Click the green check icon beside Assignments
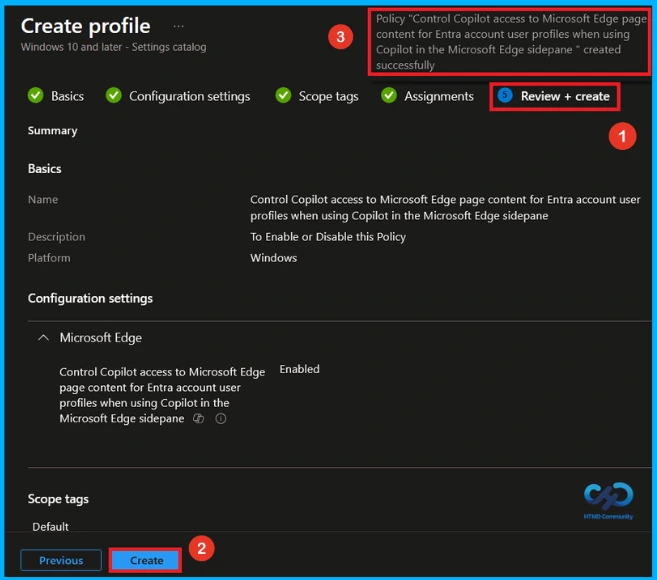 (389, 96)
